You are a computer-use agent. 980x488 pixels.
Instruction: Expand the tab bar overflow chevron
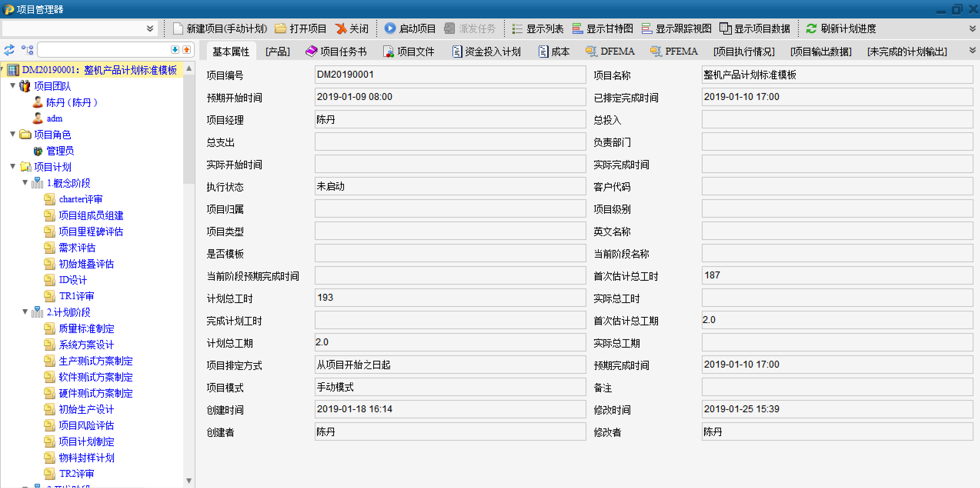pyautogui.click(x=972, y=51)
